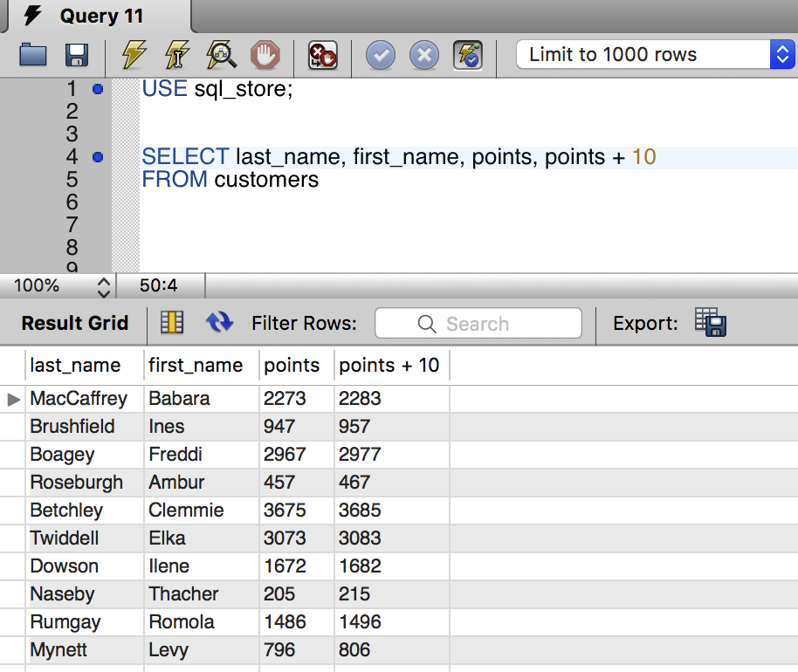Image resolution: width=798 pixels, height=672 pixels.
Task: Click Ambur first name cell
Action: pyautogui.click(x=202, y=483)
